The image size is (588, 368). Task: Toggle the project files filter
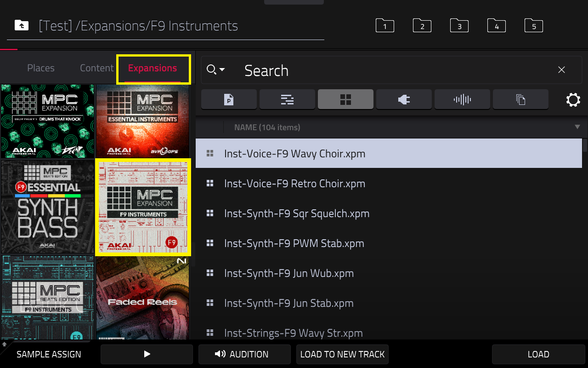(x=229, y=99)
